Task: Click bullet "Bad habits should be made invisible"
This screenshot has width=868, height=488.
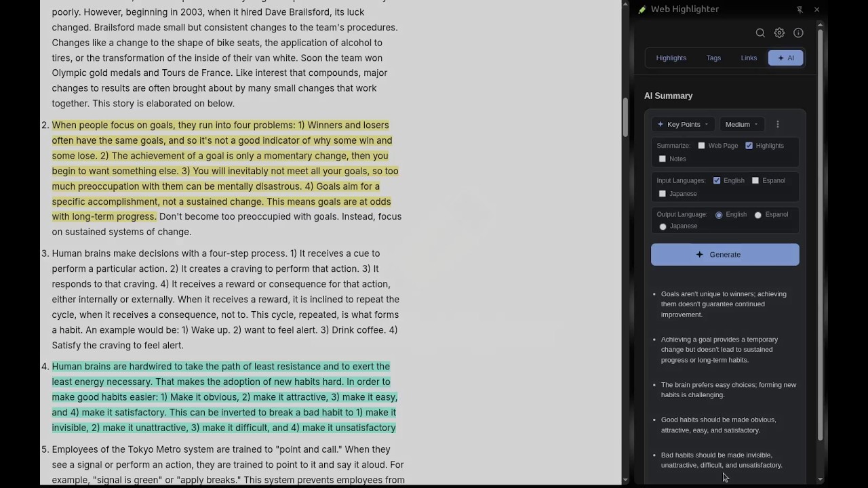Action: (x=722, y=460)
